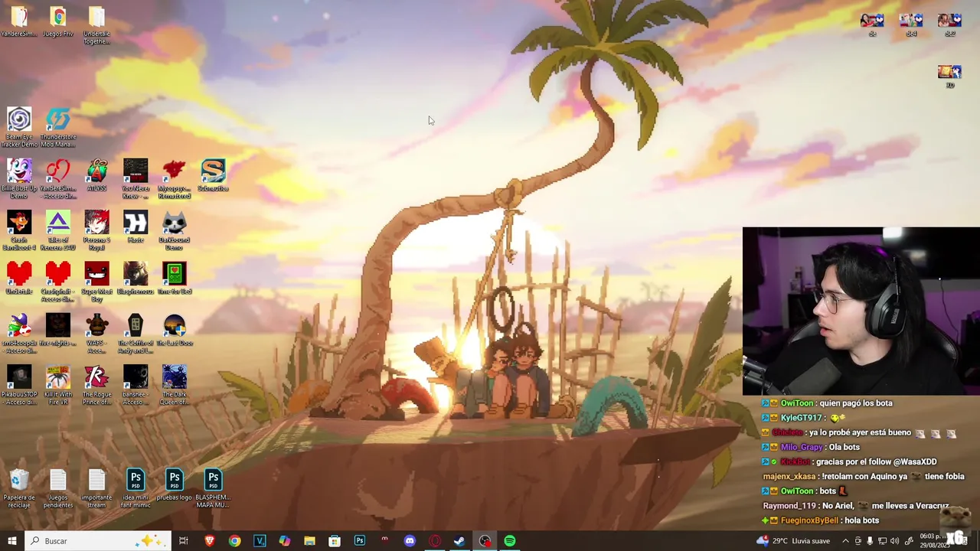Open The Rogue Prince of Persia
The image size is (980, 551).
(x=96, y=385)
